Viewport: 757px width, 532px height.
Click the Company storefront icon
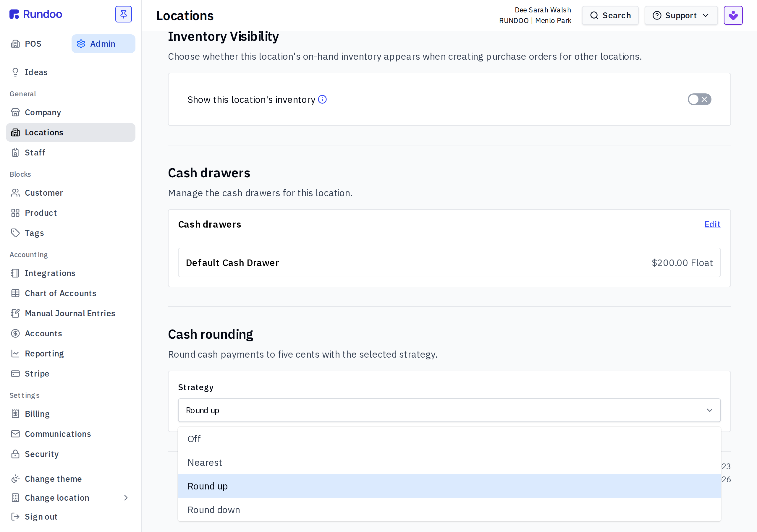[15, 112]
